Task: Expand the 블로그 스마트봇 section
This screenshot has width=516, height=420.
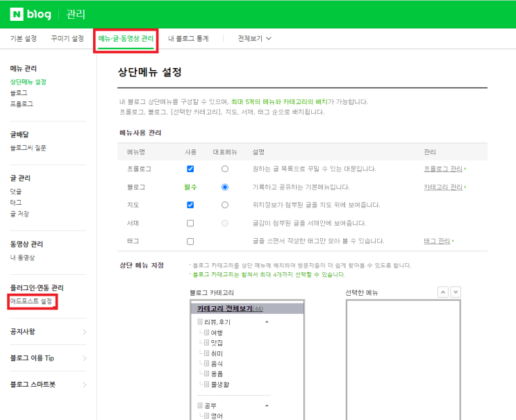Action: 48,385
